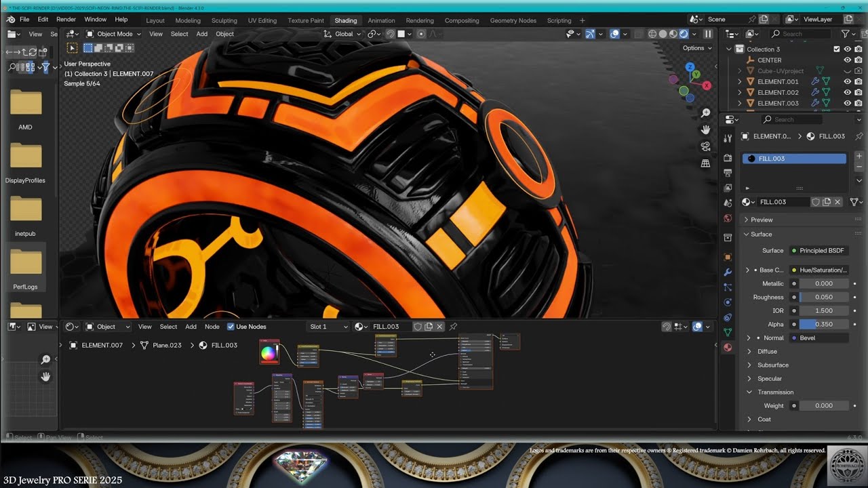Select rendered viewport shading mode
The width and height of the screenshot is (868, 488).
[x=684, y=34]
